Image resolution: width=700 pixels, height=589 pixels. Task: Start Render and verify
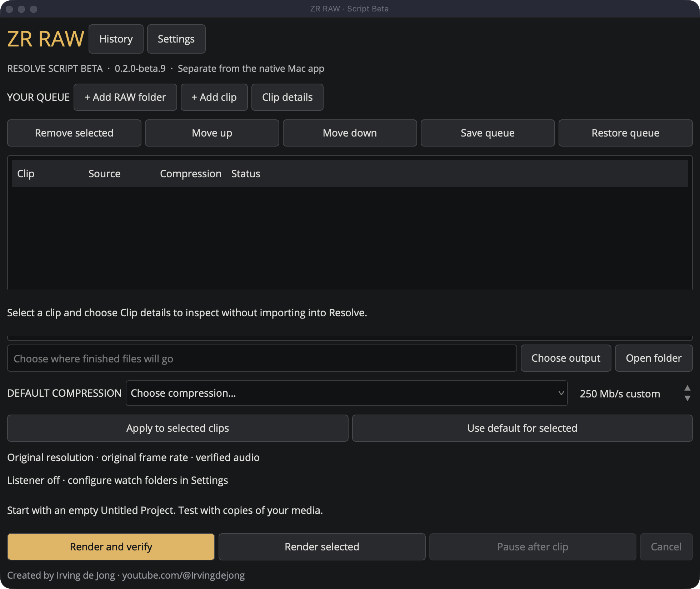coord(111,547)
